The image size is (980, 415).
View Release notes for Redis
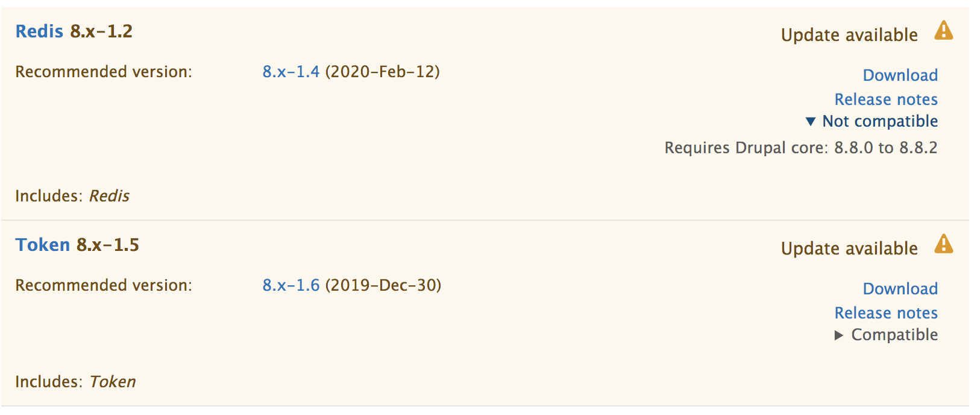click(886, 100)
